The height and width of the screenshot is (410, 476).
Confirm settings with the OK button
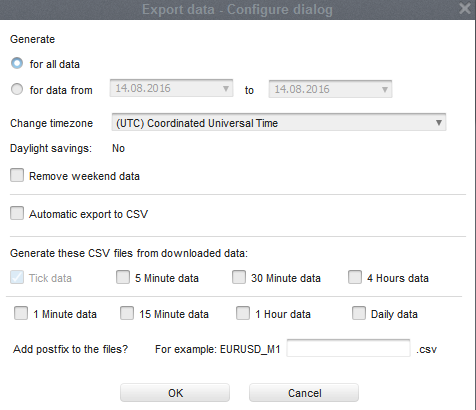(x=175, y=393)
